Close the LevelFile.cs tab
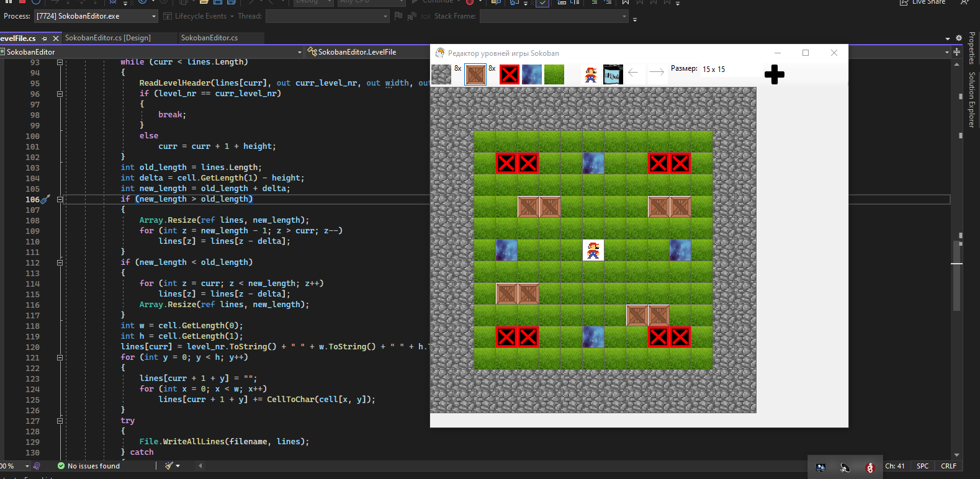 tap(55, 38)
